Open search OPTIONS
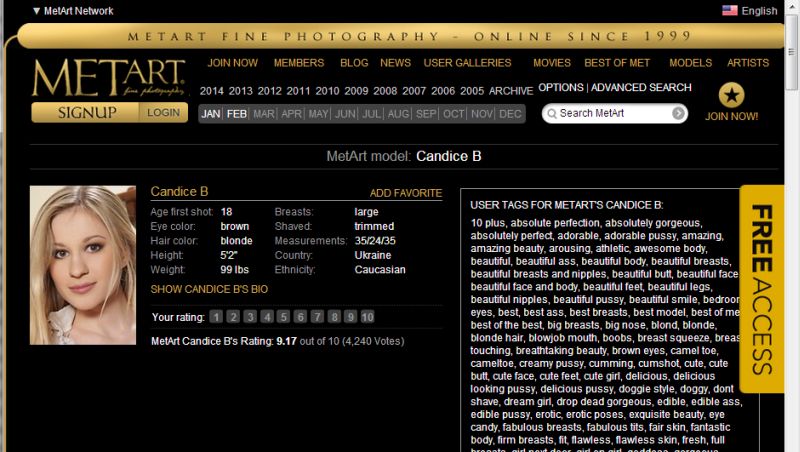This screenshot has width=800, height=452. (x=561, y=87)
